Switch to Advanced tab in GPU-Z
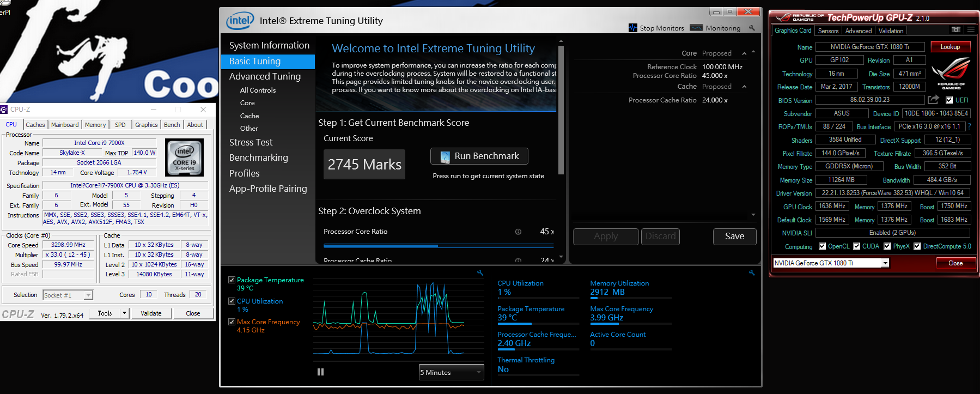The image size is (980, 394). (x=859, y=31)
